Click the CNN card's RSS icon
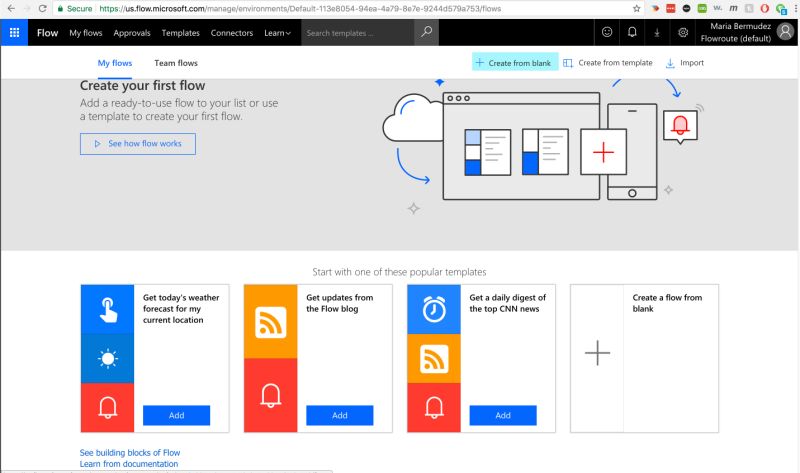The image size is (800, 473). click(434, 359)
